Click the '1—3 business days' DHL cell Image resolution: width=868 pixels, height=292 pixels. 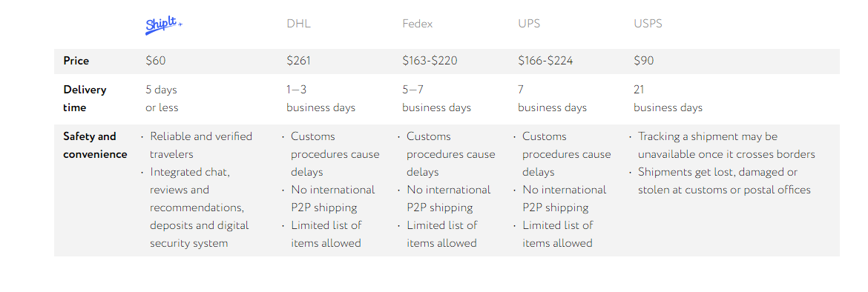[321, 99]
